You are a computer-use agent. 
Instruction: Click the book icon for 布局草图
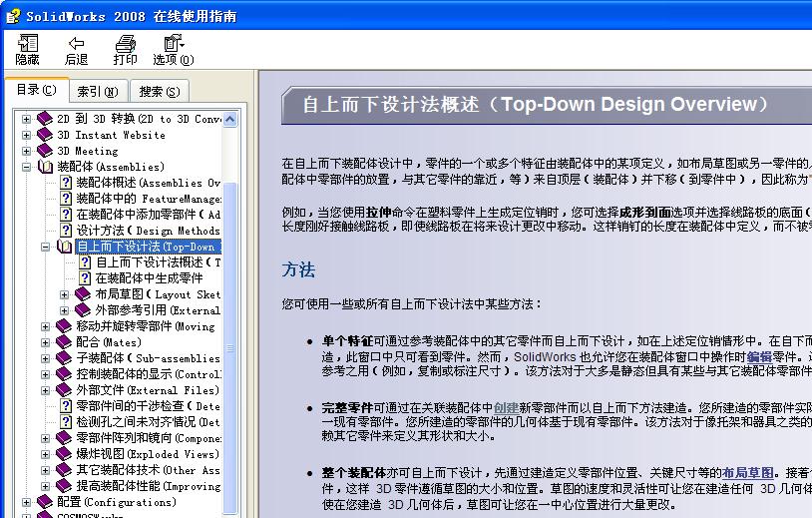click(83, 294)
